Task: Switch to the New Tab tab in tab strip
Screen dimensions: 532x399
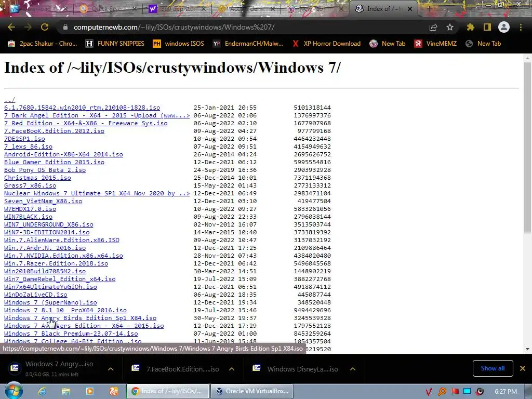Action: point(315,9)
